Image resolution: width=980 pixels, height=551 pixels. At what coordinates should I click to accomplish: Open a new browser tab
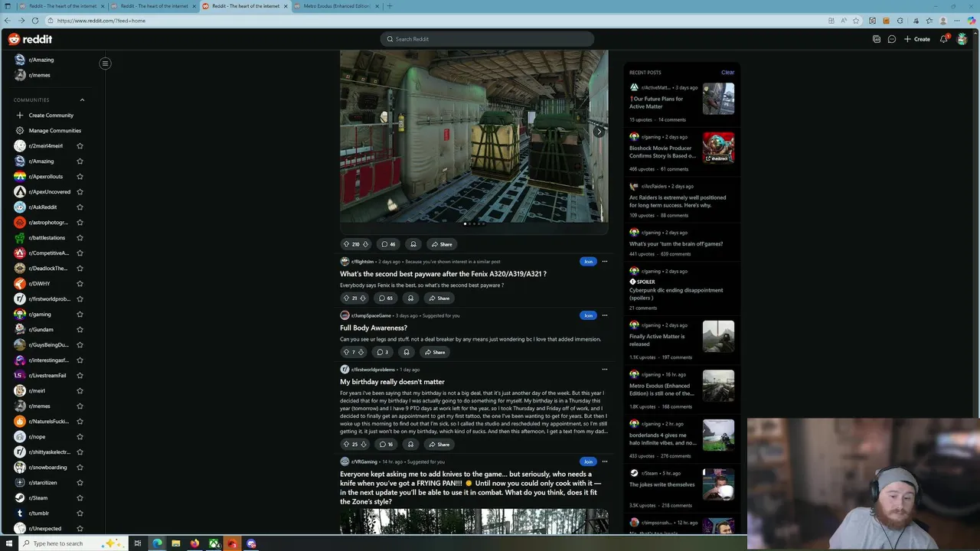pos(389,6)
